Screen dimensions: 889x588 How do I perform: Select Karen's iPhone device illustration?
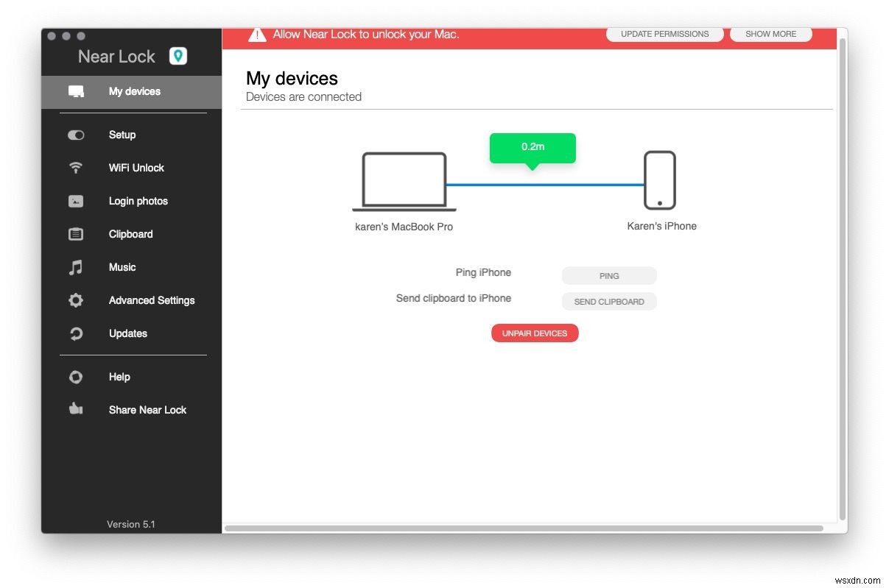(x=661, y=180)
